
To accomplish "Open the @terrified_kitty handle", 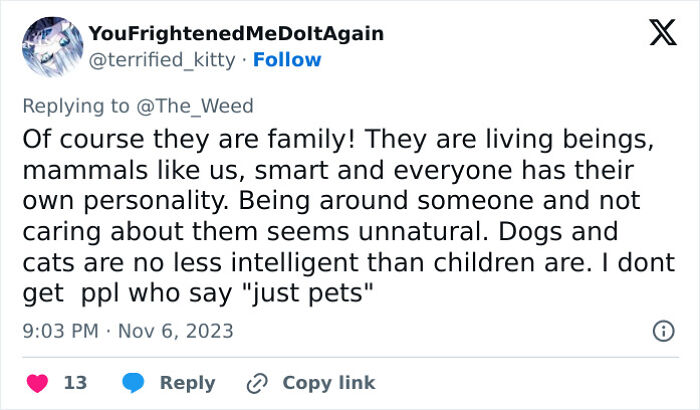I will (x=165, y=60).
